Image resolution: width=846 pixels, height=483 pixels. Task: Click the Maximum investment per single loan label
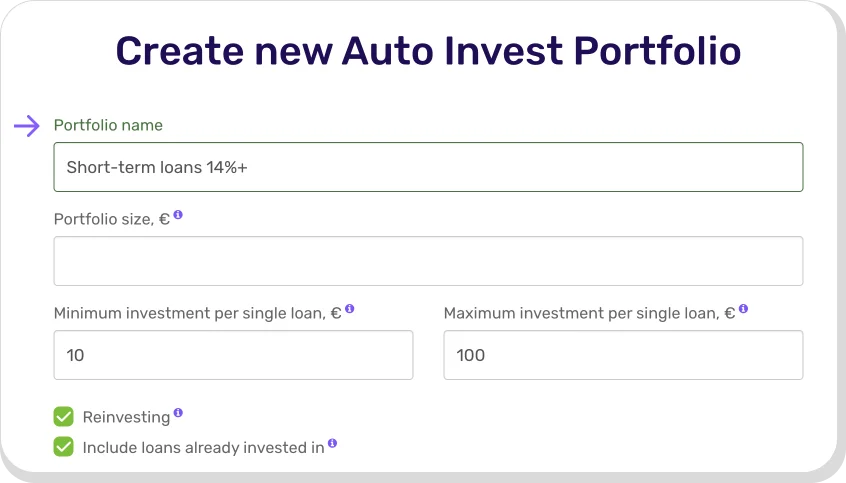[589, 313]
